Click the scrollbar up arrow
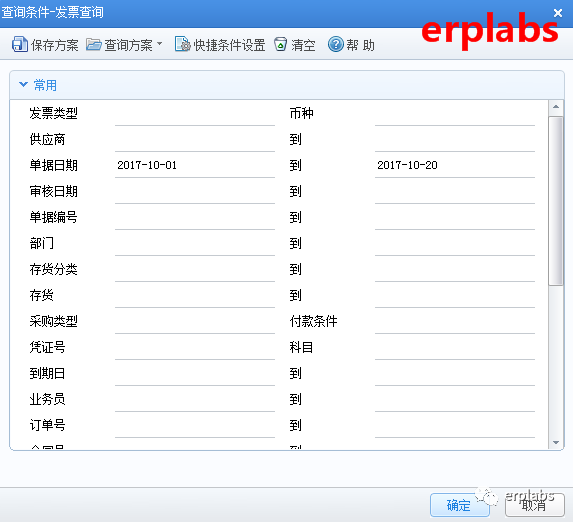This screenshot has height=522, width=573. (556, 107)
